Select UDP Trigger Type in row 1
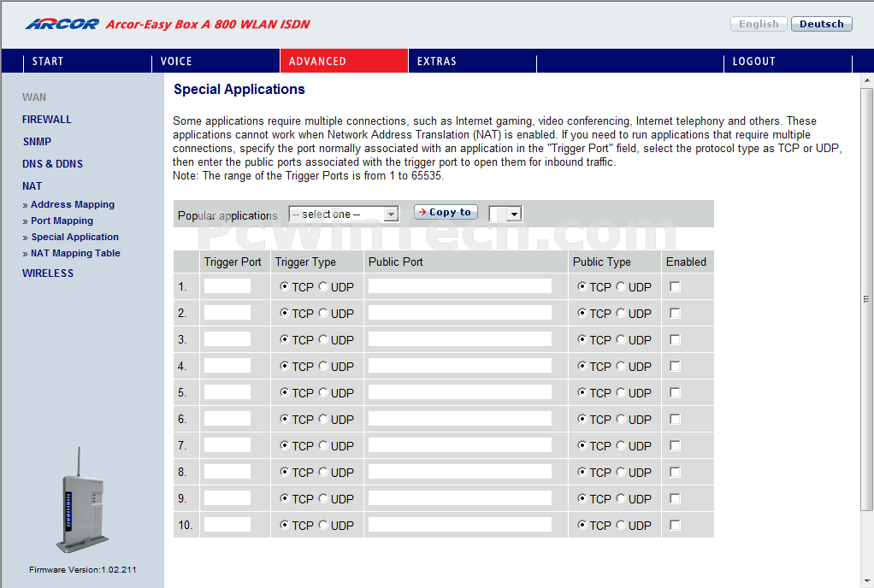The image size is (874, 588). coord(323,286)
